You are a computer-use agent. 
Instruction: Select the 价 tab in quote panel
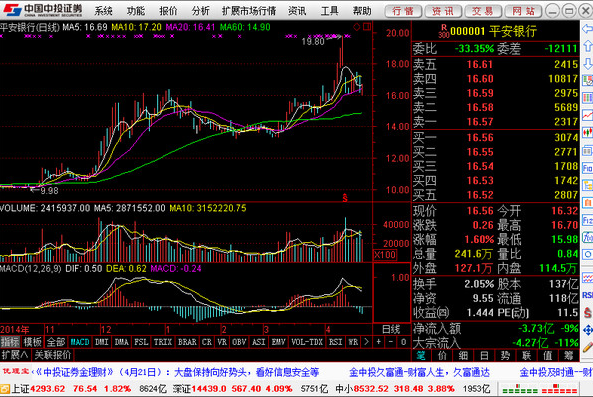click(442, 355)
